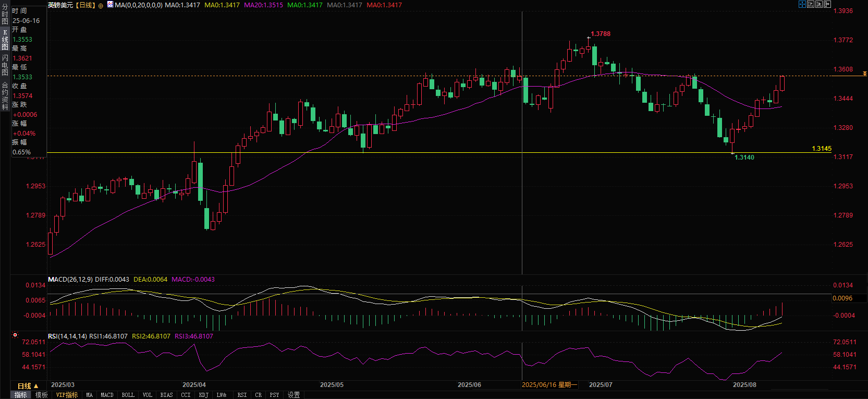868x399 pixels.
Task: Open the VIP指标 tab
Action: 67,395
